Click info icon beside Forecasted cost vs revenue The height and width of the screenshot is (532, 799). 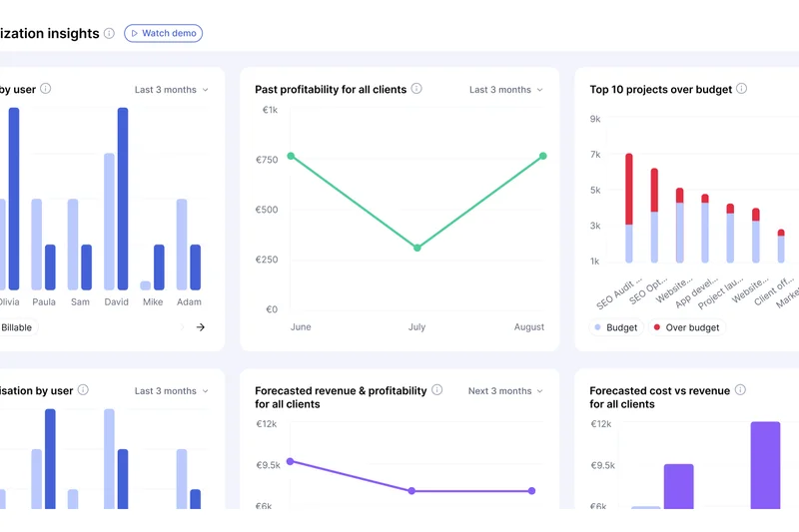740,390
